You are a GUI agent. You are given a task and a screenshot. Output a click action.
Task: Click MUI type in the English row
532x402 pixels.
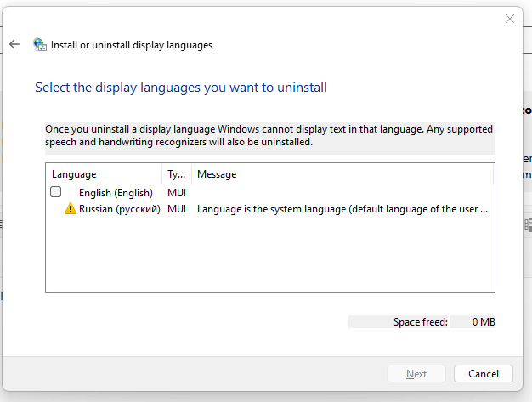point(177,193)
